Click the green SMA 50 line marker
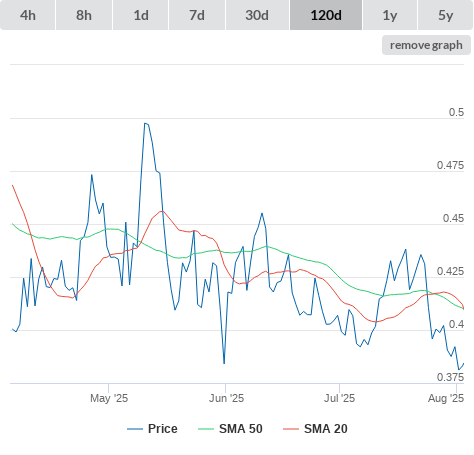 tap(206, 429)
